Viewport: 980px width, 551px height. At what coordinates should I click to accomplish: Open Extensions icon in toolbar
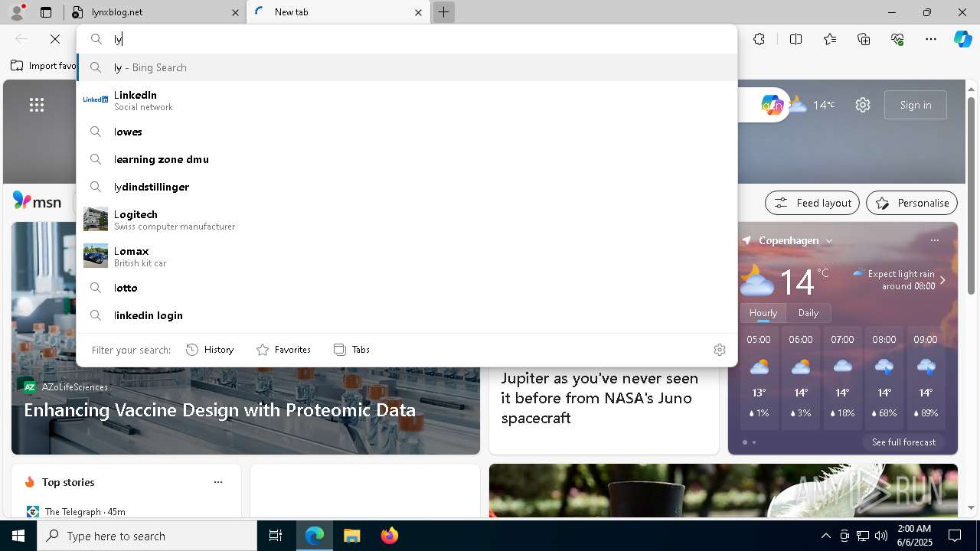759,39
